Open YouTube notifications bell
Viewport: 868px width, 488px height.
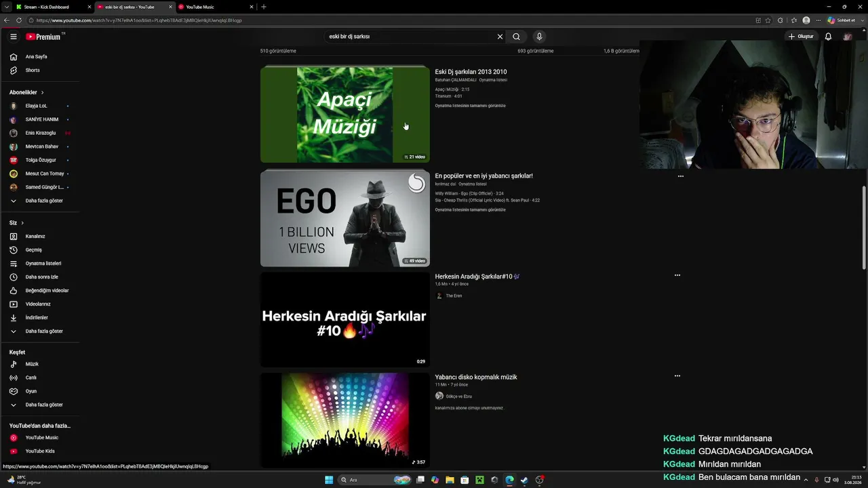pyautogui.click(x=828, y=37)
